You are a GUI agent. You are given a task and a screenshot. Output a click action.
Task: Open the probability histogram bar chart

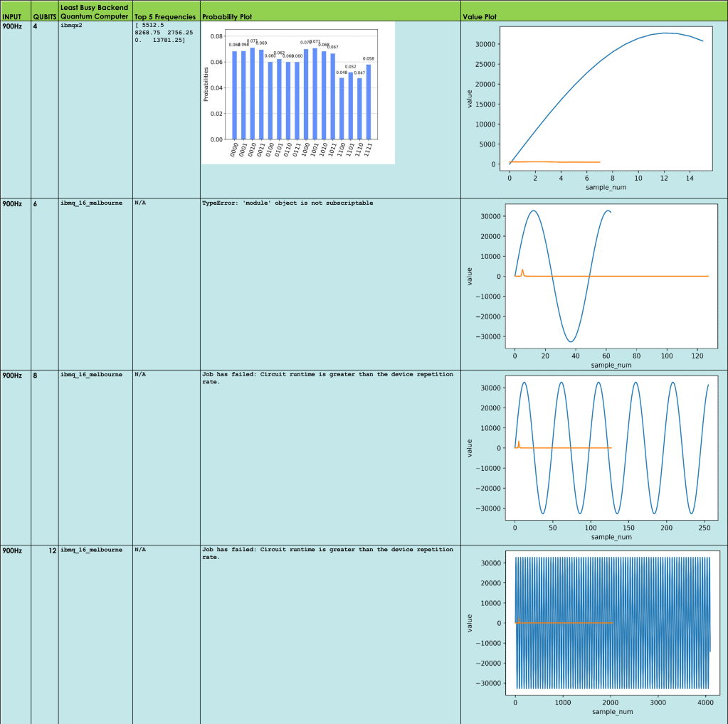[298, 92]
